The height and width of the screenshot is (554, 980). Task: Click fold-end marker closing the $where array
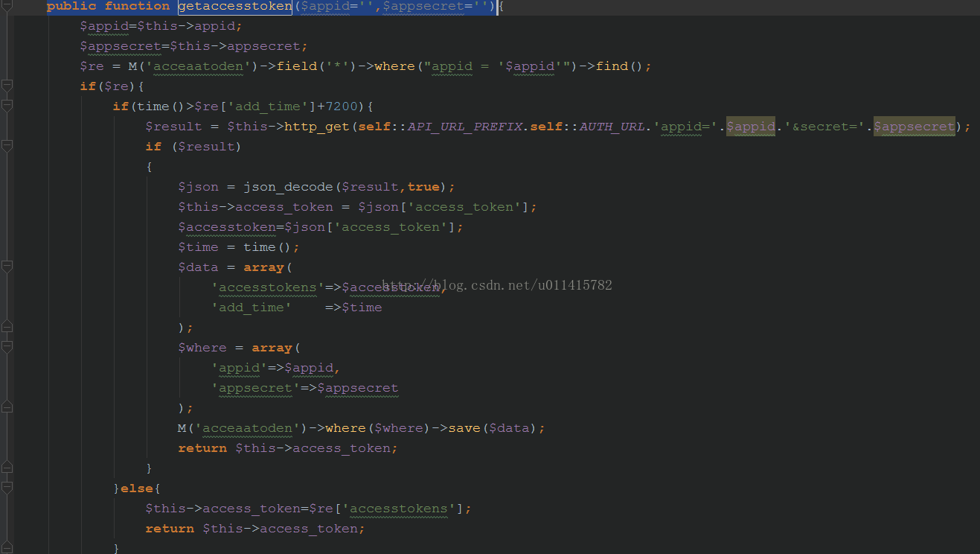tap(7, 407)
